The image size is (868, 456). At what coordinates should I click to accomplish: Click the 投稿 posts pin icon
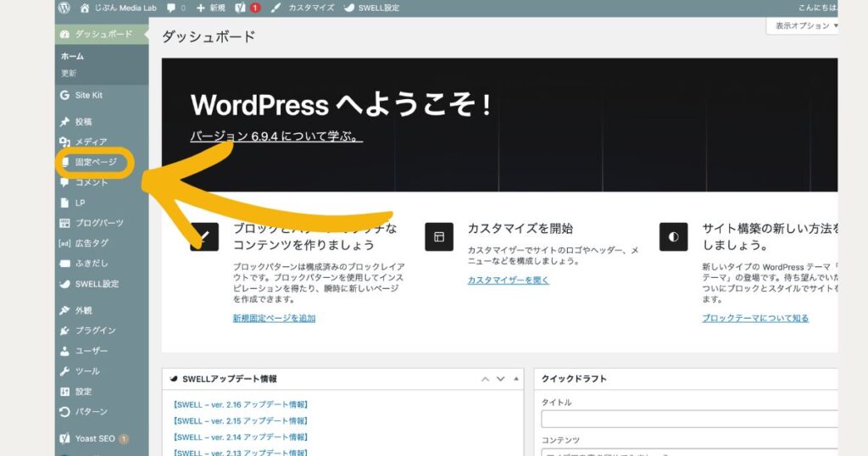coord(64,122)
